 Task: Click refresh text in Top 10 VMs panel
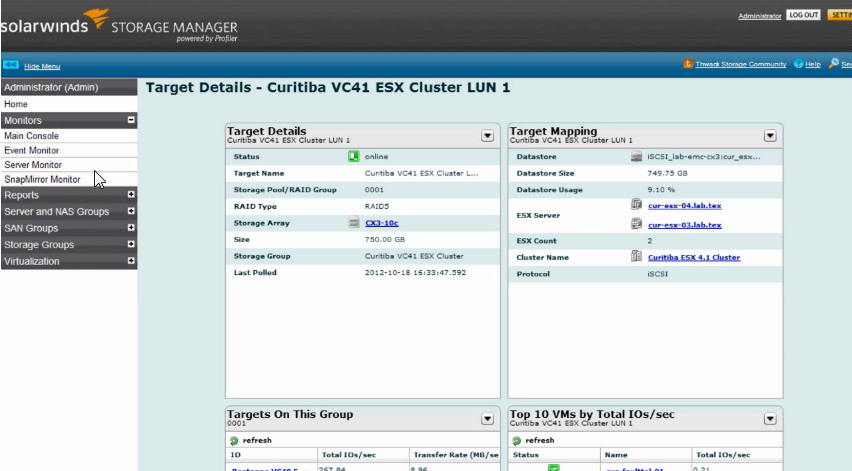pyautogui.click(x=540, y=441)
